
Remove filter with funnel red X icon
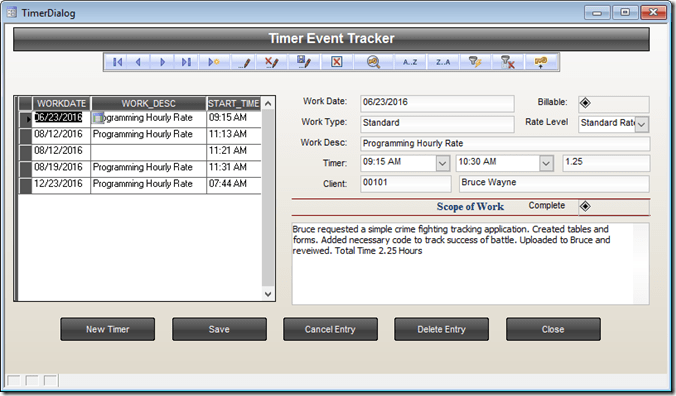[x=507, y=62]
